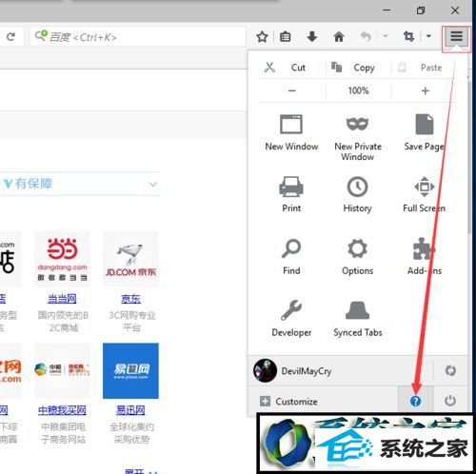
Task: Show bookmarks list icon
Action: coord(286,37)
